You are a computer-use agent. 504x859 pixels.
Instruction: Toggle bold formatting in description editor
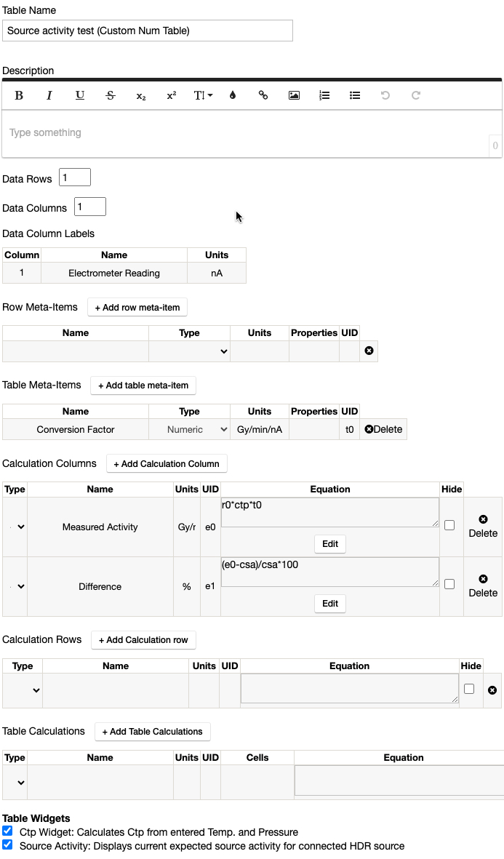19,95
